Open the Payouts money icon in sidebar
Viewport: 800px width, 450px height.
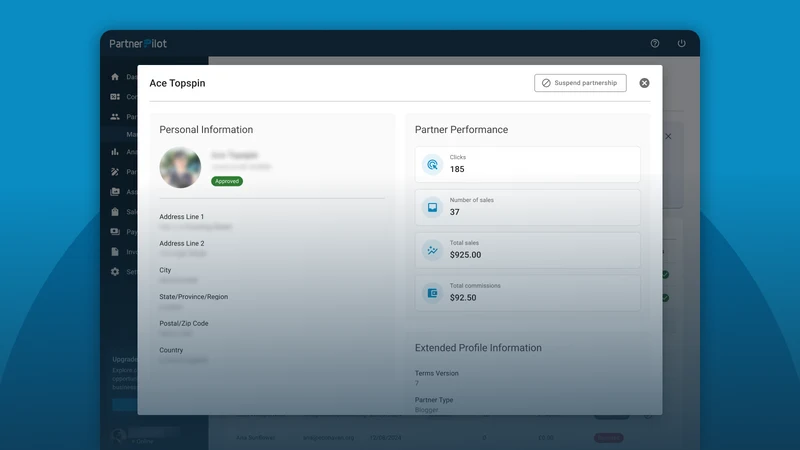(x=115, y=232)
